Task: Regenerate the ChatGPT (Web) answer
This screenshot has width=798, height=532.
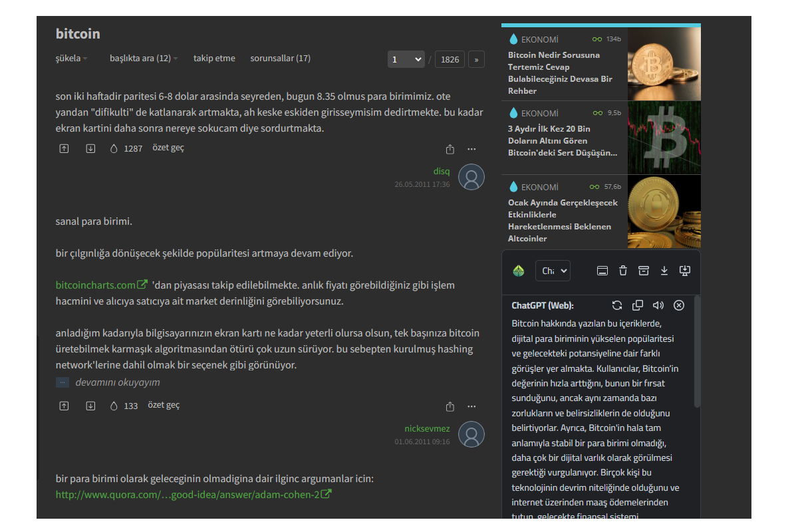Action: pos(616,305)
